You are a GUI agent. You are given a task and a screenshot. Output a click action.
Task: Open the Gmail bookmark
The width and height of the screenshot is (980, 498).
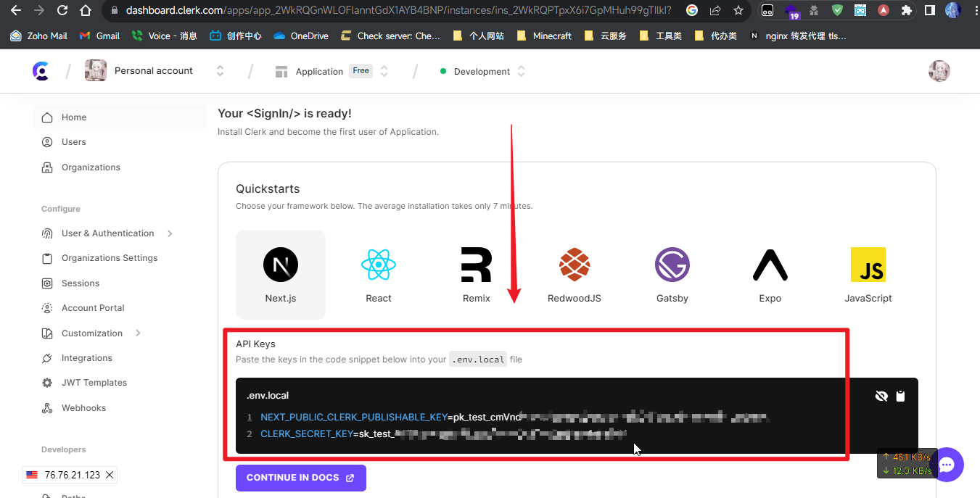click(x=100, y=36)
